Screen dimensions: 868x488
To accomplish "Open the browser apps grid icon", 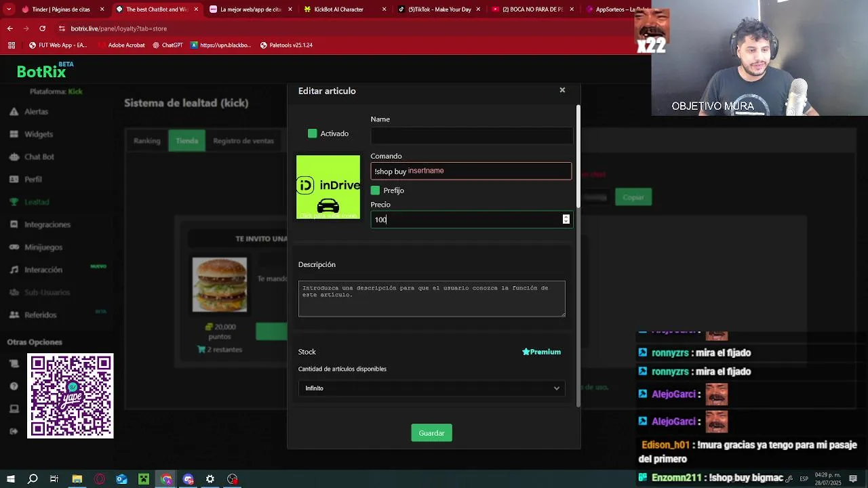I will (x=12, y=45).
